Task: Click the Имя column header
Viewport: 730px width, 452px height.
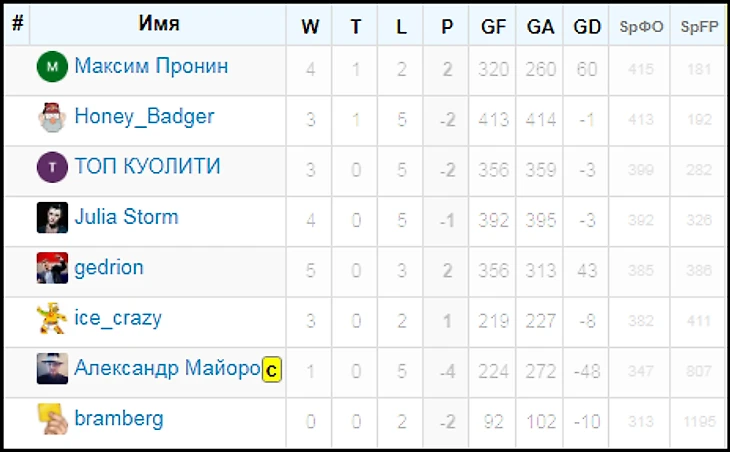Action: (x=159, y=25)
